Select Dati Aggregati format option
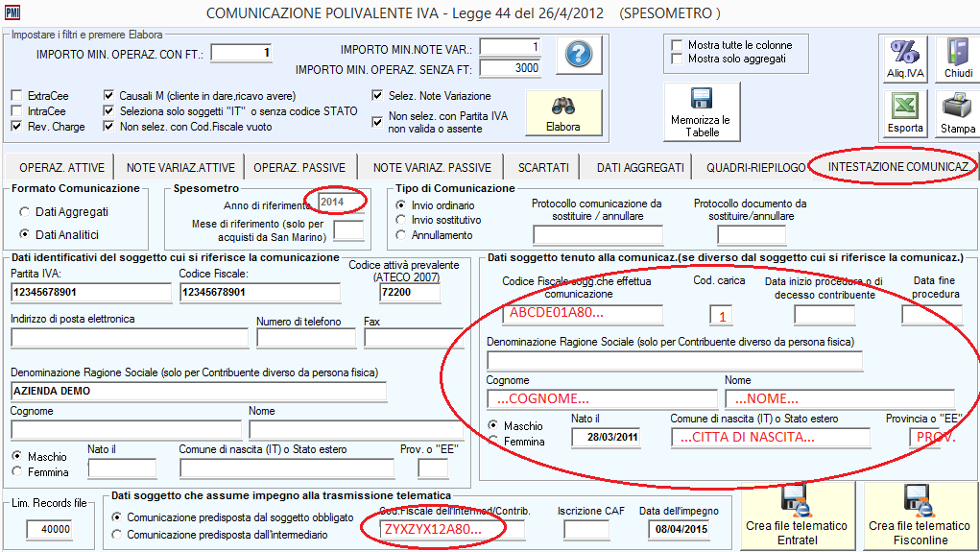This screenshot has width=980, height=552. click(24, 212)
